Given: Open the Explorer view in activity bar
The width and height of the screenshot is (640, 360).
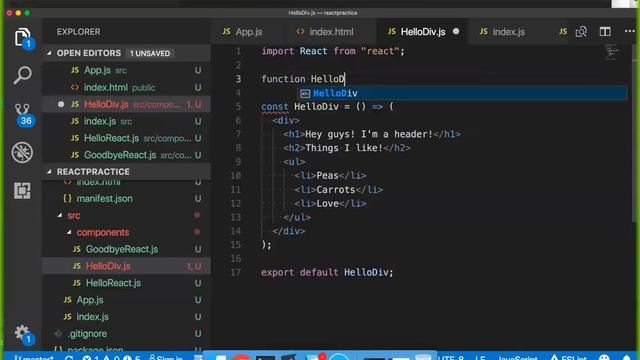Looking at the screenshot, I should [23, 38].
